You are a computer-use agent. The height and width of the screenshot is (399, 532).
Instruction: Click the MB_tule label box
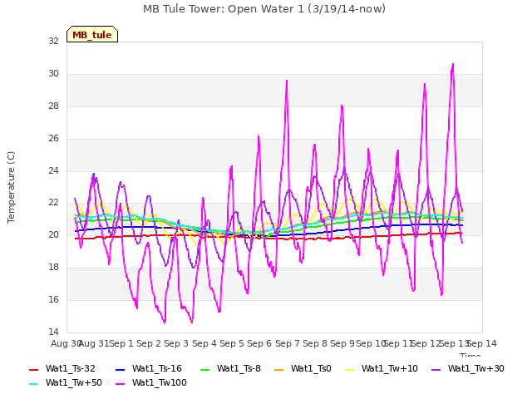(x=92, y=34)
